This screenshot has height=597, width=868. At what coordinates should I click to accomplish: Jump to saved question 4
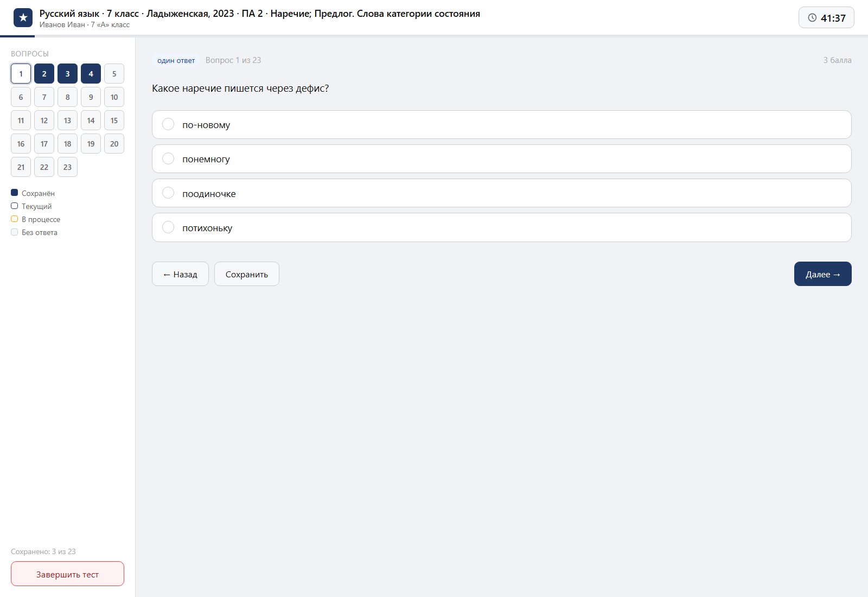tap(91, 74)
